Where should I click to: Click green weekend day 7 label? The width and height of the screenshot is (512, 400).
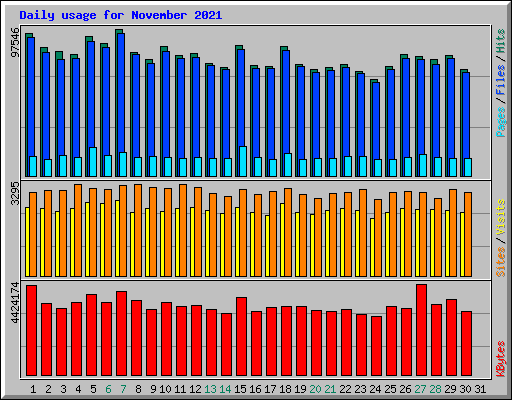tap(123, 389)
